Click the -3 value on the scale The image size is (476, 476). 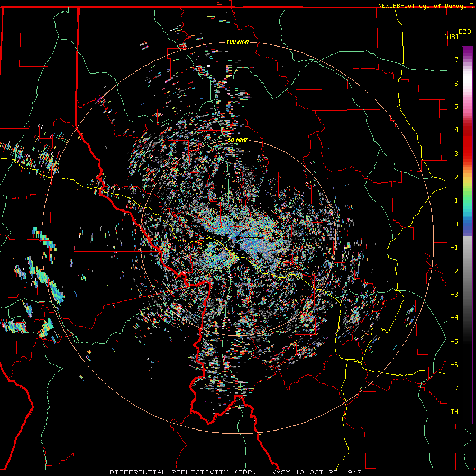coord(454,295)
